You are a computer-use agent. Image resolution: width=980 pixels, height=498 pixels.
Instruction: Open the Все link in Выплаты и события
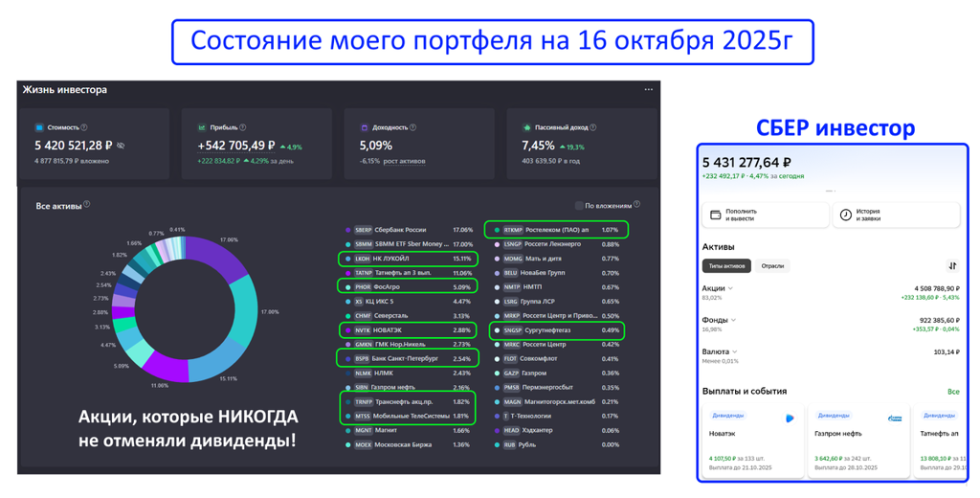pos(952,392)
